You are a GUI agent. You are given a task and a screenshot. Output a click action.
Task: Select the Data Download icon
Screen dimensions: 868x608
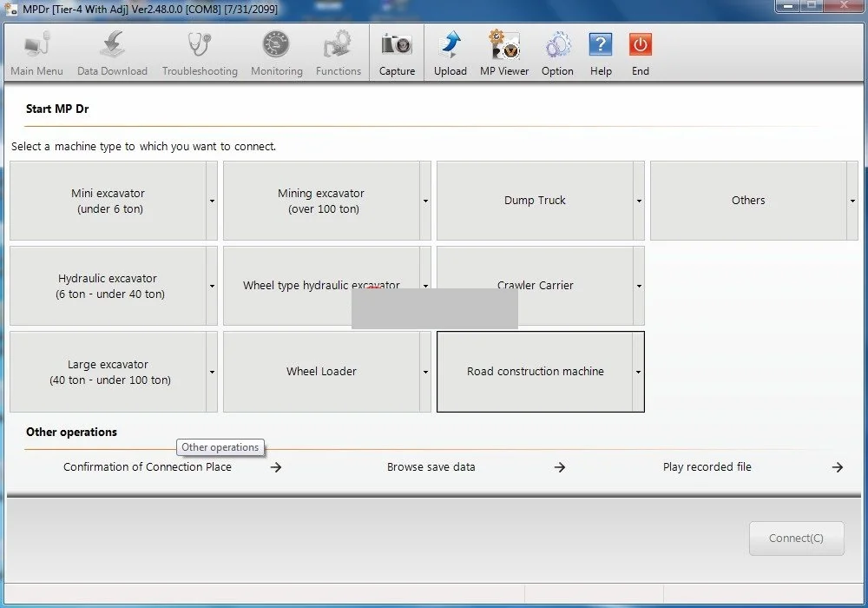[111, 48]
